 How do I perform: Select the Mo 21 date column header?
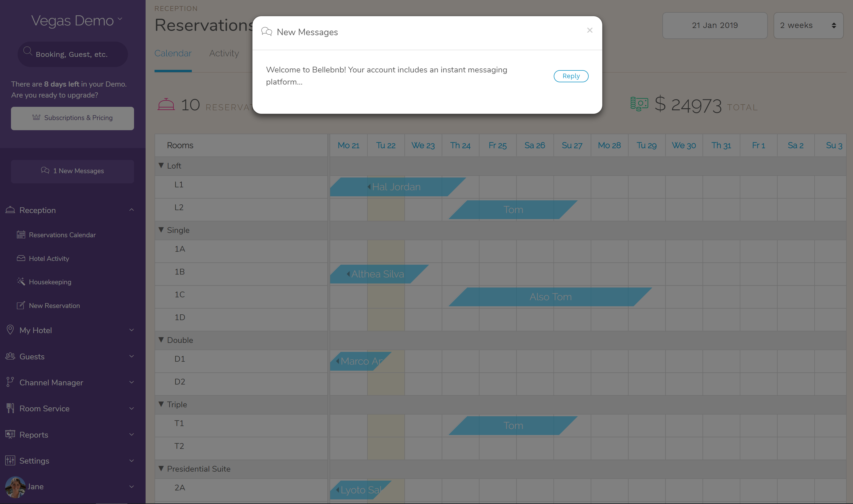[348, 145]
